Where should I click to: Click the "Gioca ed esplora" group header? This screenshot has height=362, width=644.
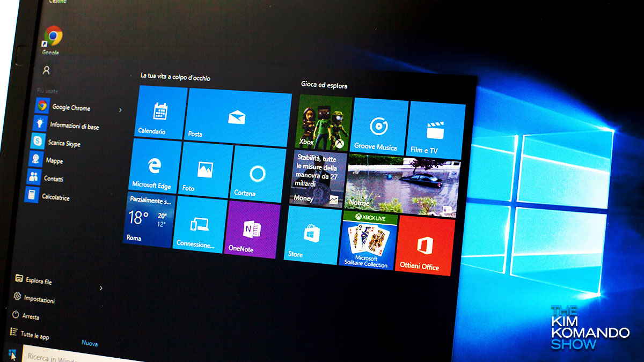[324, 85]
